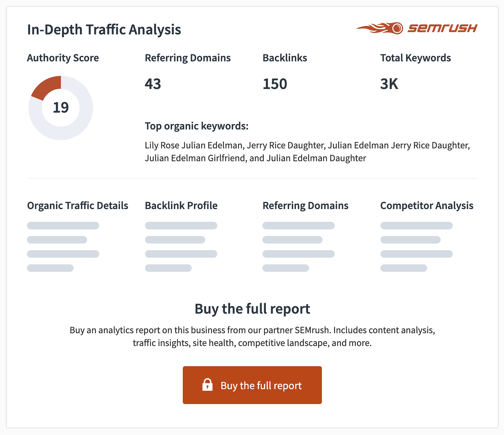Open the Backlink Profile section
504x435 pixels.
coord(181,206)
